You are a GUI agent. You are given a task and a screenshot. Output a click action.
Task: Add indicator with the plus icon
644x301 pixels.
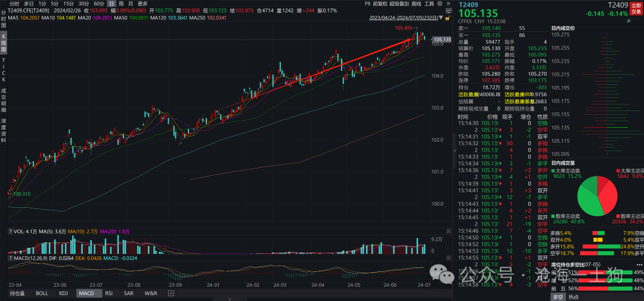tap(171, 293)
